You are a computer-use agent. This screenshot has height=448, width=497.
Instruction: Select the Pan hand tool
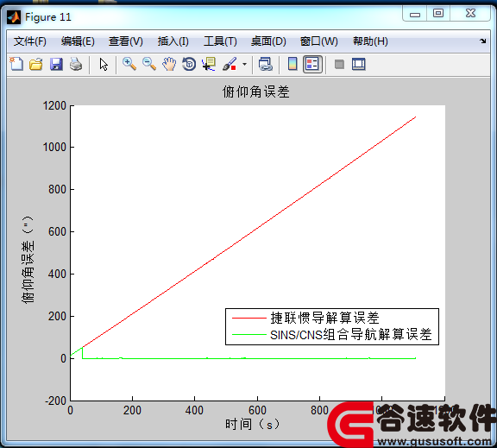pyautogui.click(x=169, y=64)
